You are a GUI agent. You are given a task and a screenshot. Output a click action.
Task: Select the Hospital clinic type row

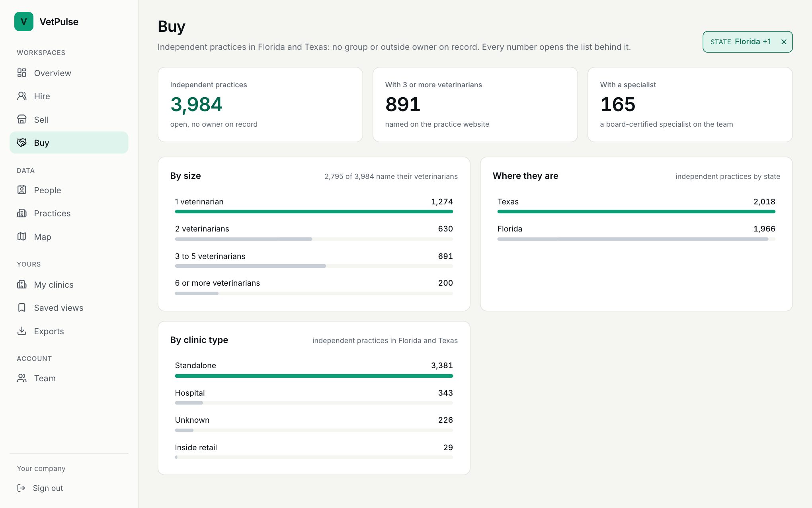[314, 397]
